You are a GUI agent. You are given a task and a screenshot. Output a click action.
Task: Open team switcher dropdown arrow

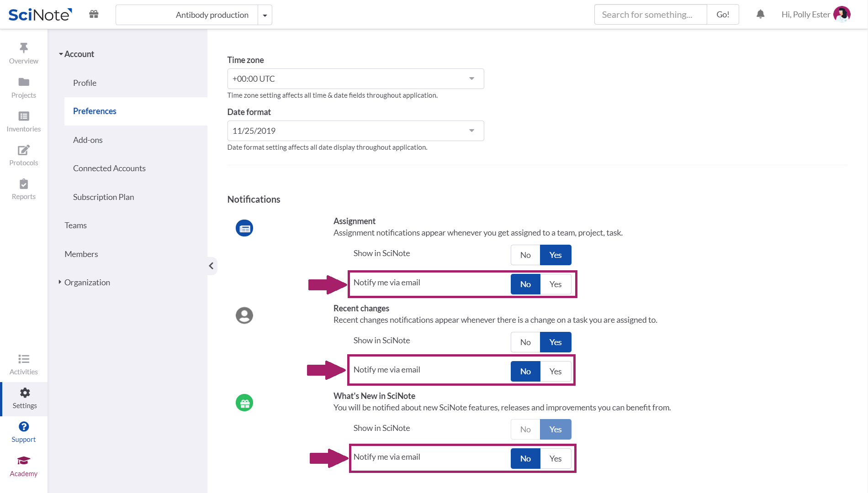pyautogui.click(x=265, y=15)
